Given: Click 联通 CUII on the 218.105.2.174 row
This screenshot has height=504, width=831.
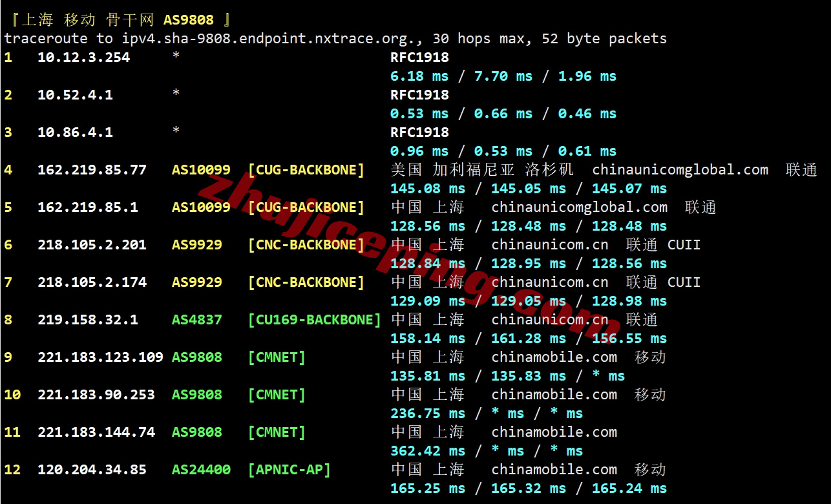Looking at the screenshot, I should coord(664,282).
